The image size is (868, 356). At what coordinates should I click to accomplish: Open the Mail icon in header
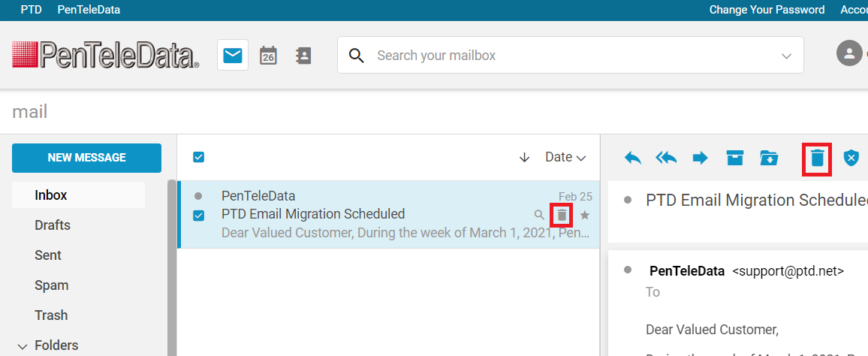click(233, 55)
